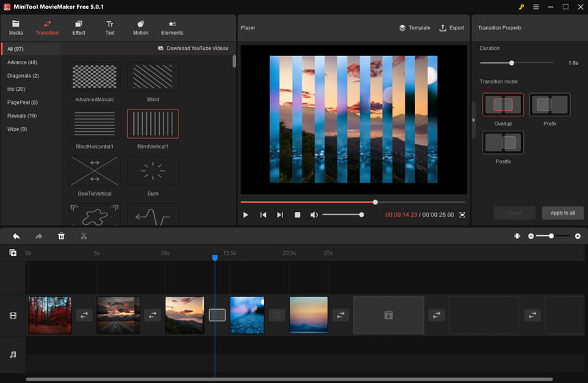This screenshot has width=588, height=383.
Task: Select Postfix transition mode
Action: [x=503, y=142]
